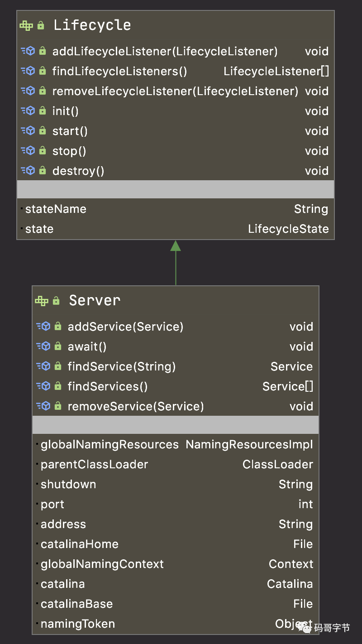Click method icon beside removeService(Service)

point(43,406)
